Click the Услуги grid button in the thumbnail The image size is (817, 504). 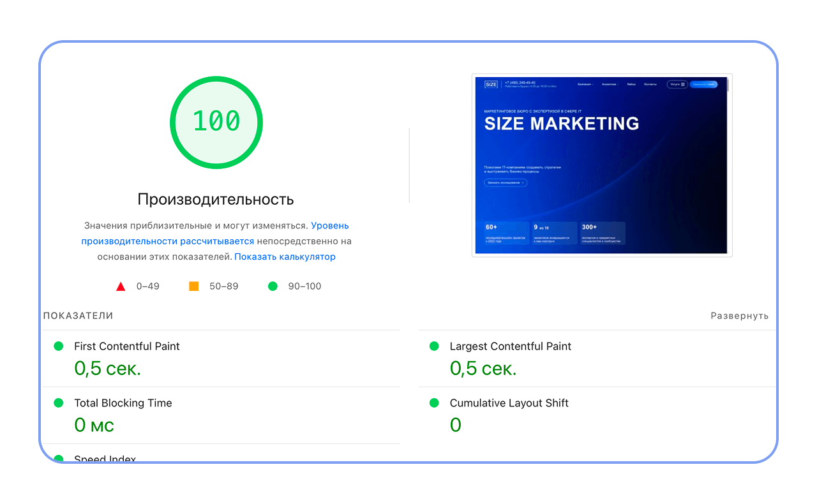pyautogui.click(x=677, y=84)
